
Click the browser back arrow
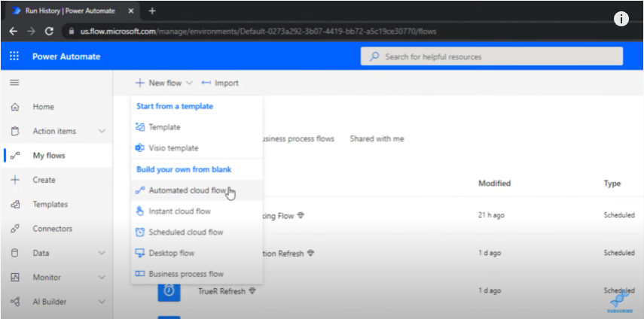(13, 31)
